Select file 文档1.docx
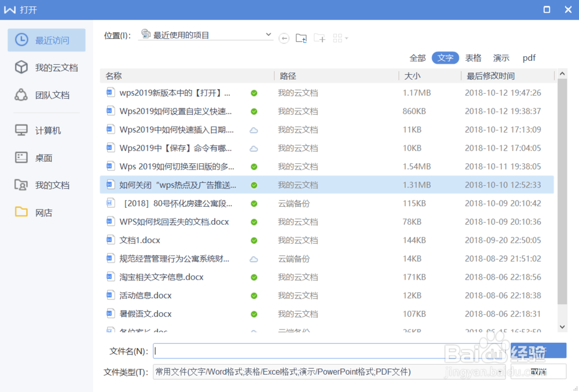The height and width of the screenshot is (392, 579). 327,240
